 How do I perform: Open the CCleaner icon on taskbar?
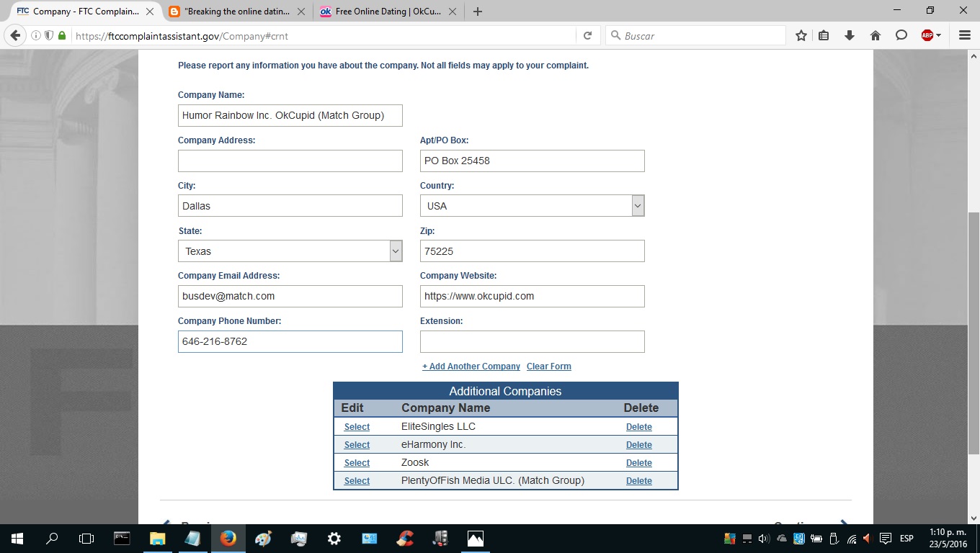(405, 539)
